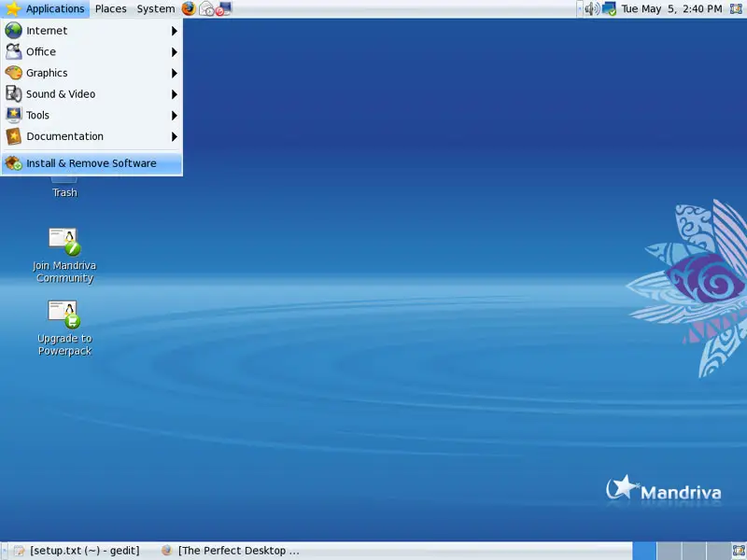Open the mail client launcher icon
Viewport: 747px width, 560px height.
(x=206, y=8)
